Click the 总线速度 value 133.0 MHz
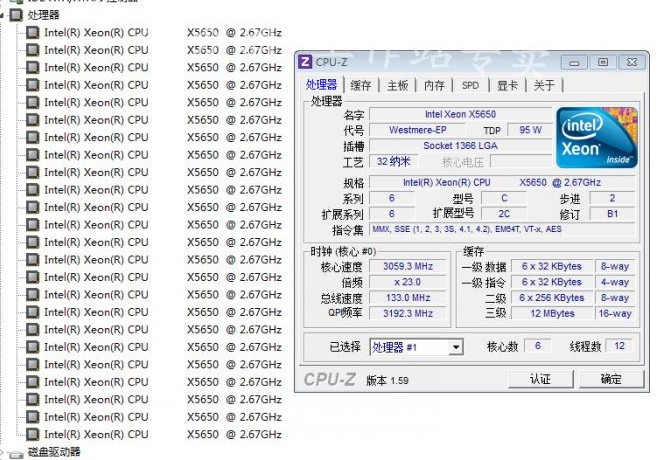670x460 pixels. (x=408, y=298)
